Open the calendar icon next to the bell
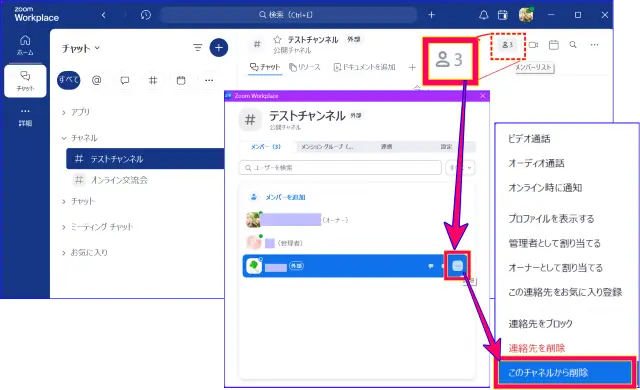640x390 pixels. pyautogui.click(x=503, y=15)
